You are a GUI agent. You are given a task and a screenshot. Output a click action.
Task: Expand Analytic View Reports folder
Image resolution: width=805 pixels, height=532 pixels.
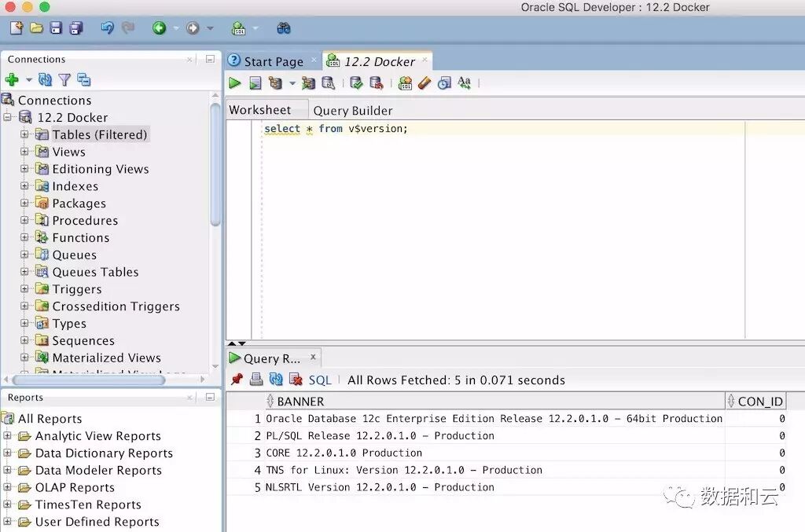pos(7,436)
